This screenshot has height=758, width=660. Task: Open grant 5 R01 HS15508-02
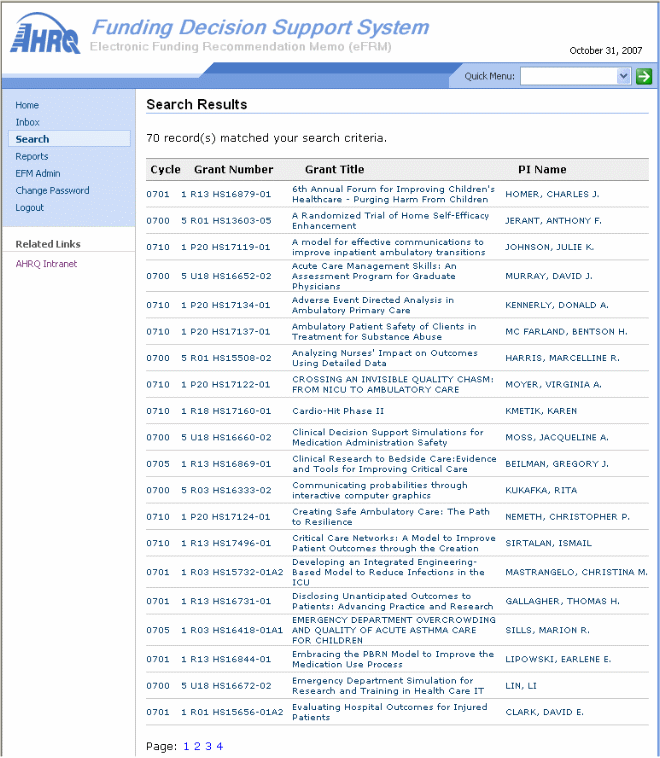coord(226,358)
